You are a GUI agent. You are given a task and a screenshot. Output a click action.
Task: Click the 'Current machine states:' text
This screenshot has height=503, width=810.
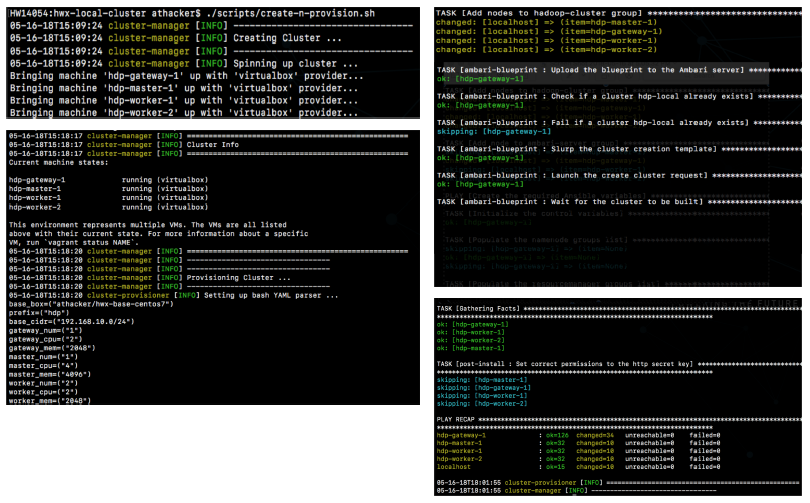(x=58, y=163)
